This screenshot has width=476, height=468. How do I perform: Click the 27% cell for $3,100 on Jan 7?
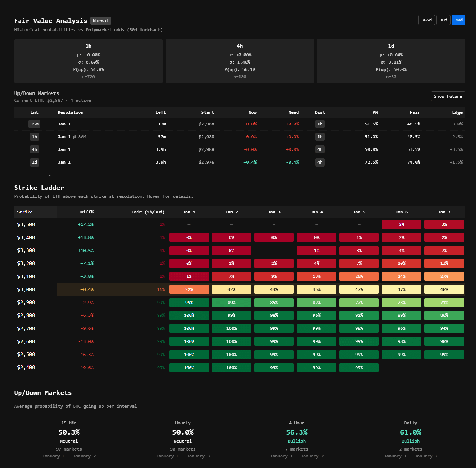444,276
